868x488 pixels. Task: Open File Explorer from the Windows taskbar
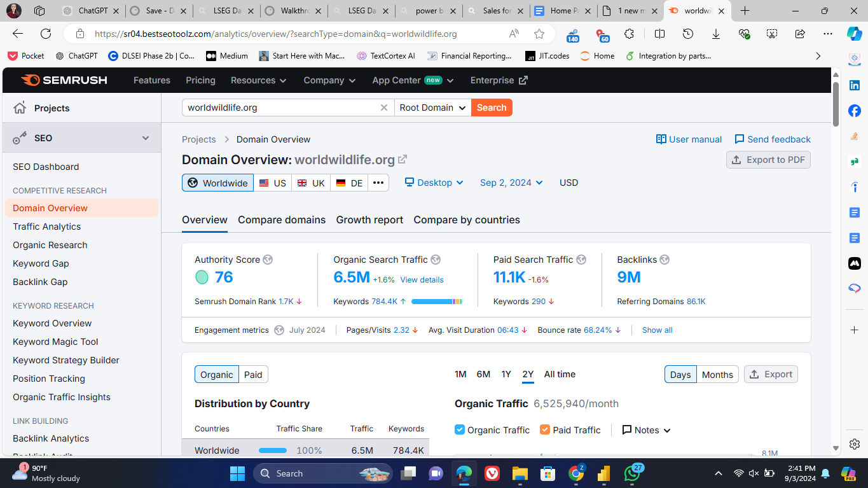pos(520,473)
